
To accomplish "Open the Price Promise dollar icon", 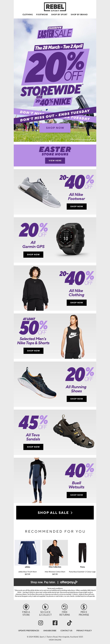I will [84, 607].
